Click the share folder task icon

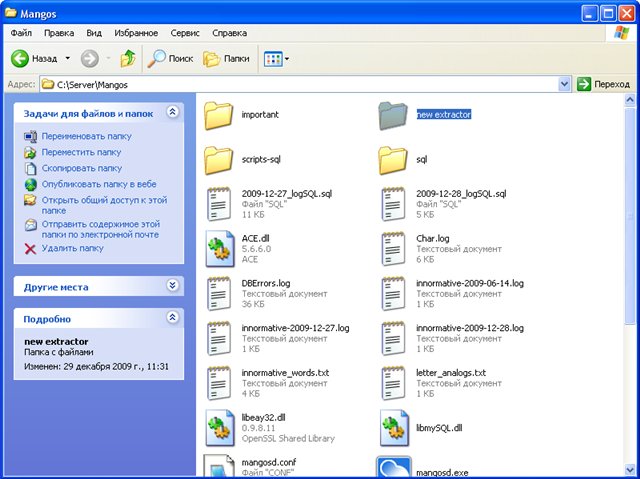coord(31,200)
